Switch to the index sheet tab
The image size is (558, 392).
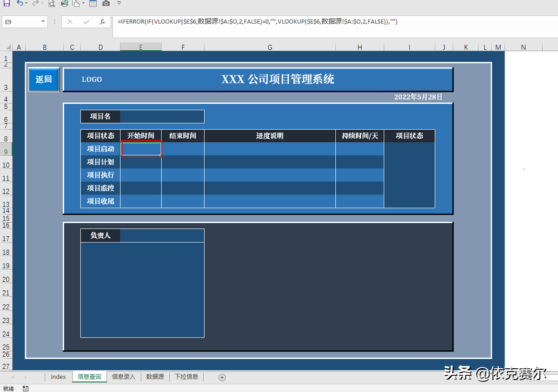(59, 377)
